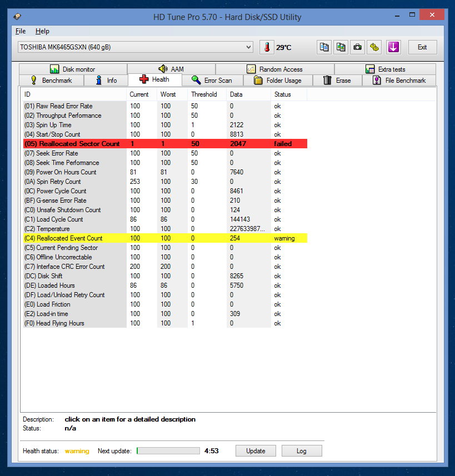
Task: Save screenshot with the camera icon
Action: tap(358, 47)
